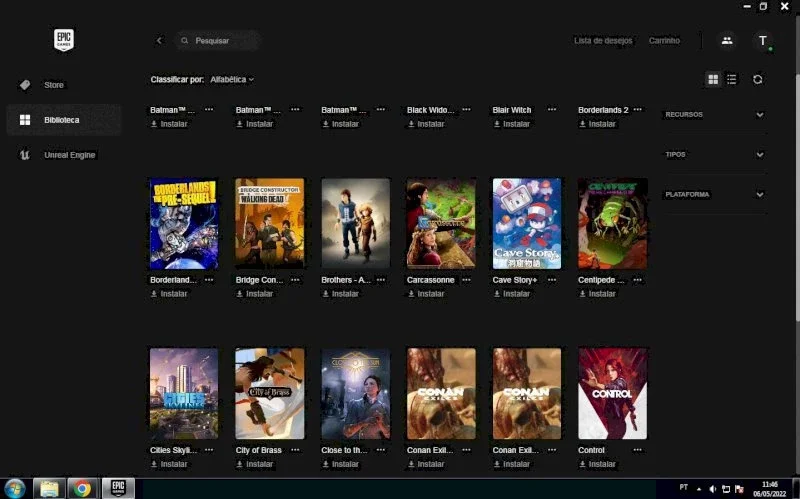Screen dimensions: 800x499
Task: Install Control
Action: point(597,464)
